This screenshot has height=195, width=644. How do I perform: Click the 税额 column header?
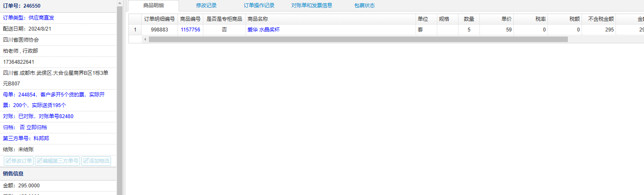564,19
